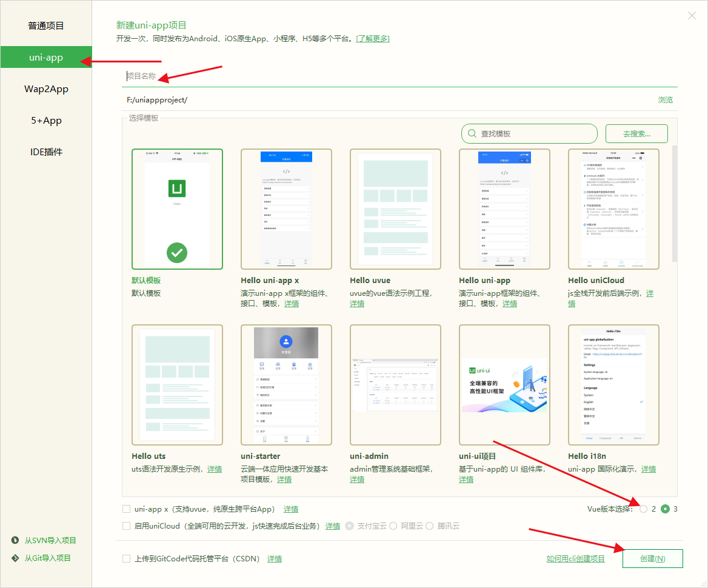Click the uni-starter title text
708x588 pixels.
pyautogui.click(x=261, y=456)
